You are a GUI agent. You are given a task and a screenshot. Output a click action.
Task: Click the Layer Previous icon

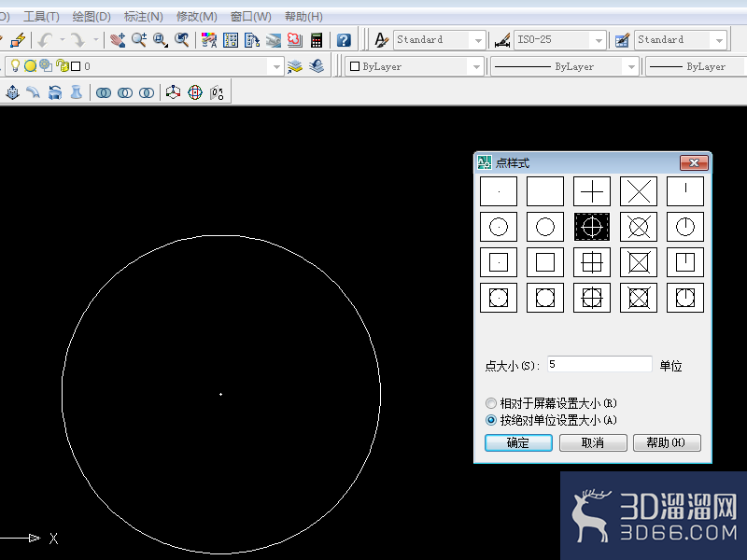coord(317,66)
